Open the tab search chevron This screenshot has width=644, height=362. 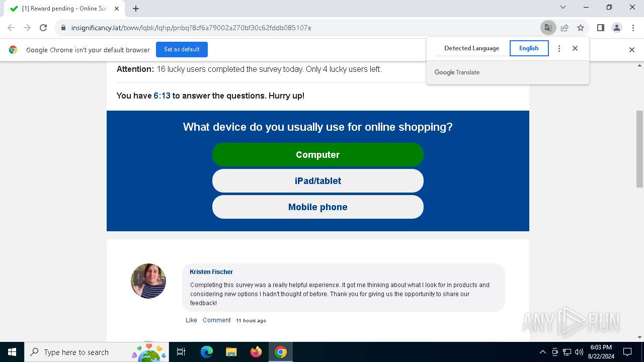pos(563,7)
